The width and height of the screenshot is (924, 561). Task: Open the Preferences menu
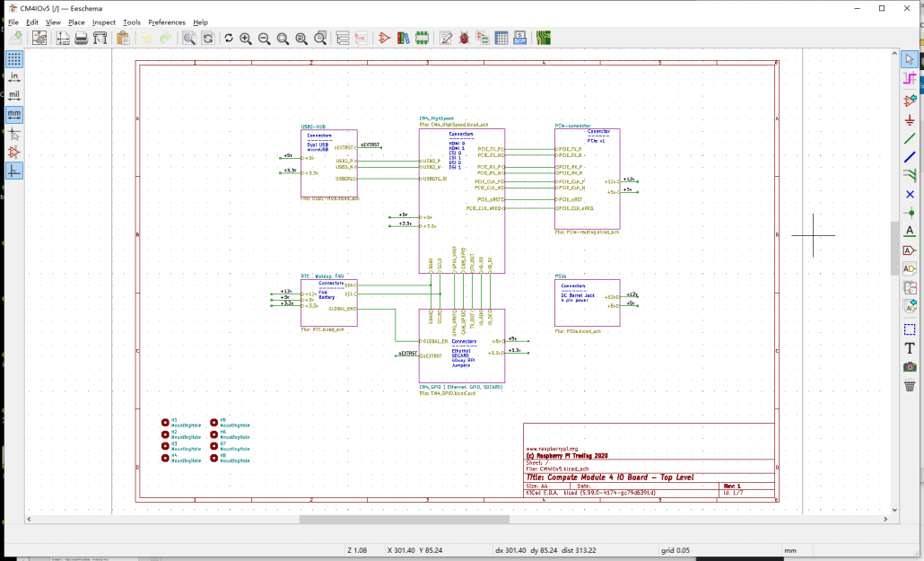(167, 22)
